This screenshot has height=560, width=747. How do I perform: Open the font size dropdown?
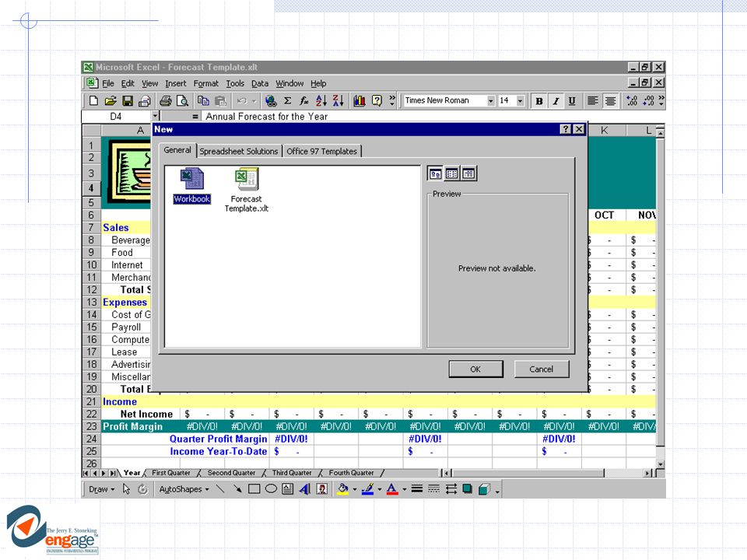click(x=521, y=101)
